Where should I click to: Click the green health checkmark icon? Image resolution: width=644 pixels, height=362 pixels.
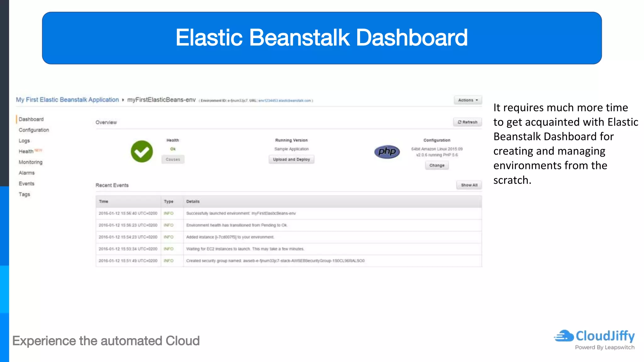pyautogui.click(x=142, y=151)
